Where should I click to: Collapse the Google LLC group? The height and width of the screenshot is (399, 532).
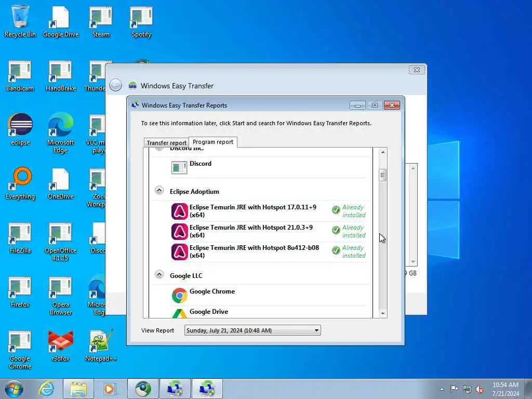pos(159,274)
